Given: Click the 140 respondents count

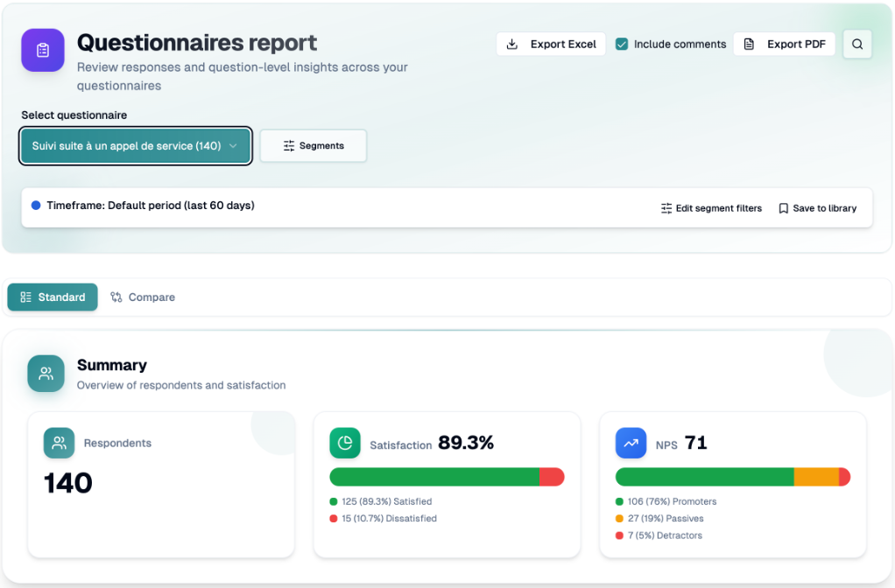Looking at the screenshot, I should point(68,483).
